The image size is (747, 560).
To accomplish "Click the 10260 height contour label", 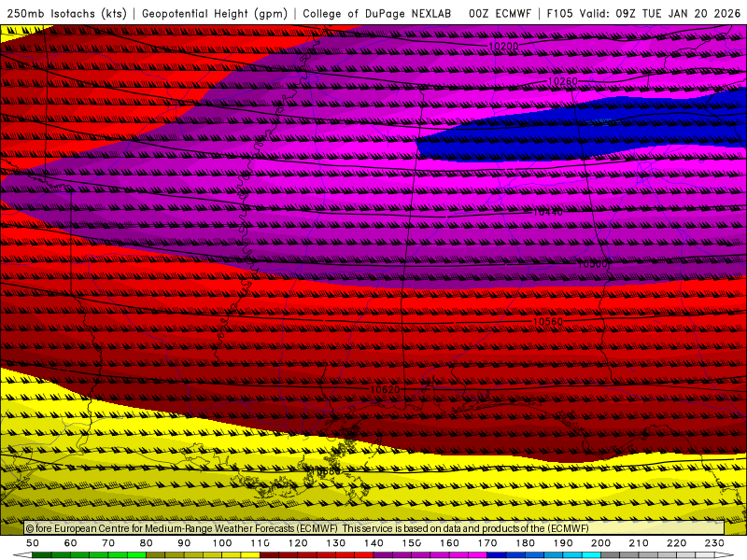I will click(563, 81).
